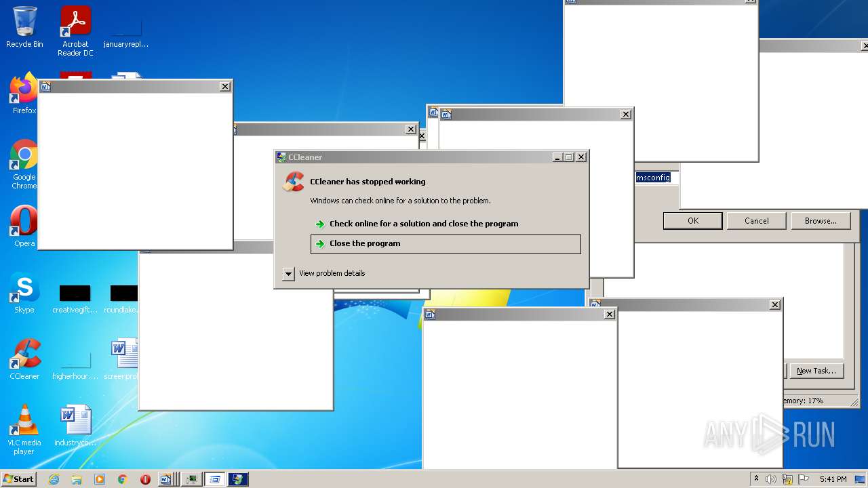Click the CCleaner logo in the crash dialog
868x488 pixels.
(294, 182)
